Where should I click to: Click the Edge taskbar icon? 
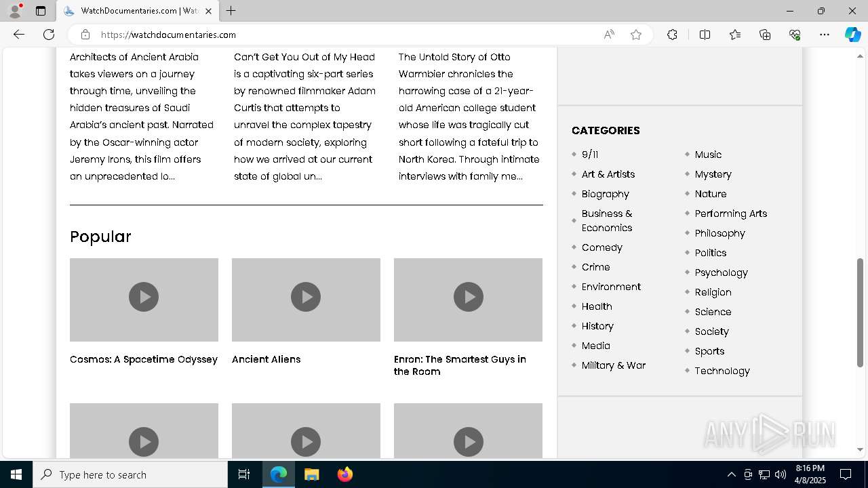tap(279, 474)
